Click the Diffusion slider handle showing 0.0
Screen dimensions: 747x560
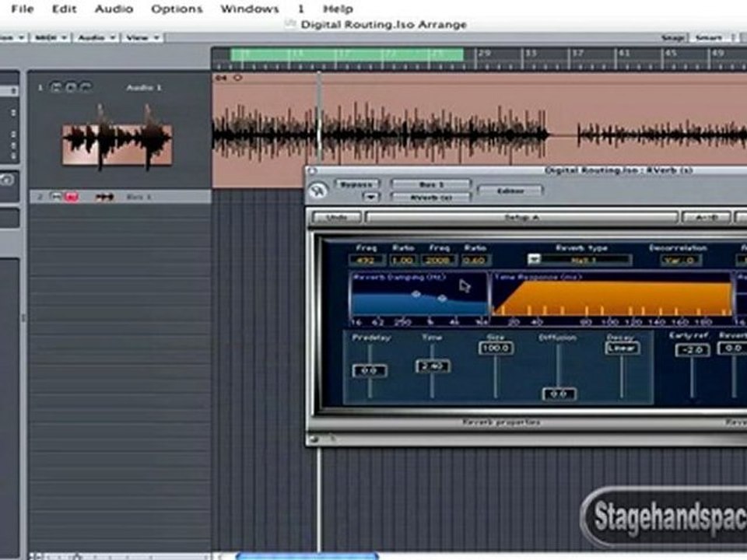coord(559,394)
